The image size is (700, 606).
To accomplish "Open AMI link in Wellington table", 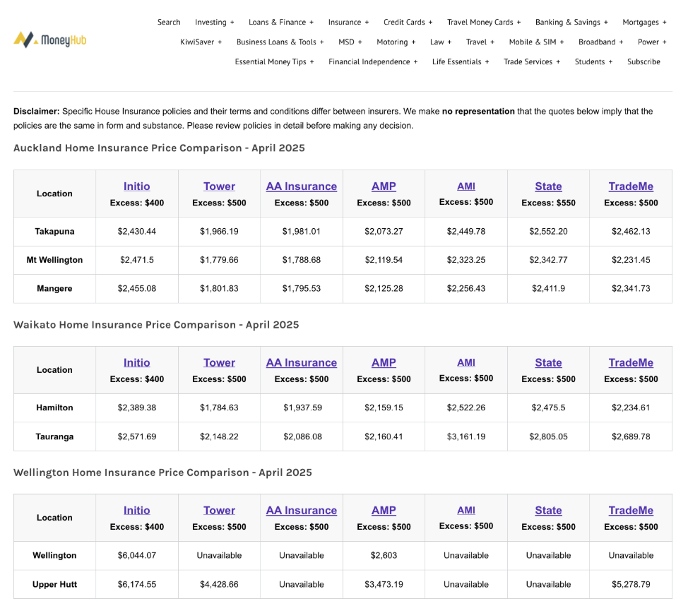I will coord(466,510).
